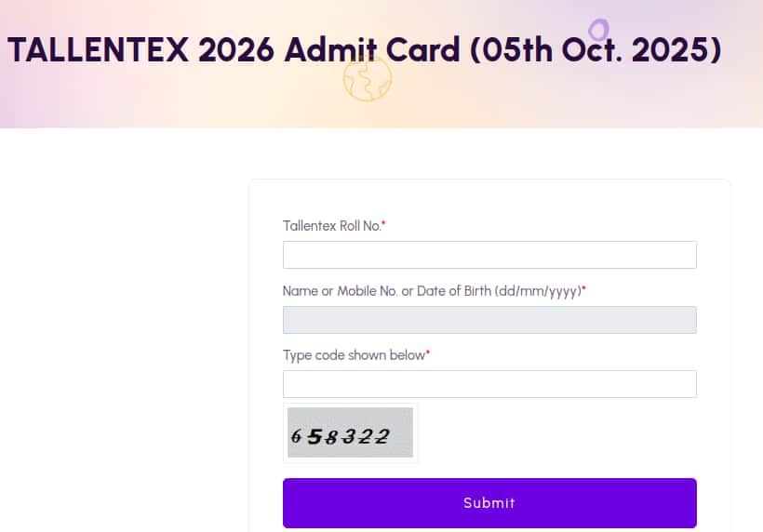The width and height of the screenshot is (763, 532).
Task: Click the red asterisk after (dd/mm/yyyy)
Action: [x=583, y=290]
